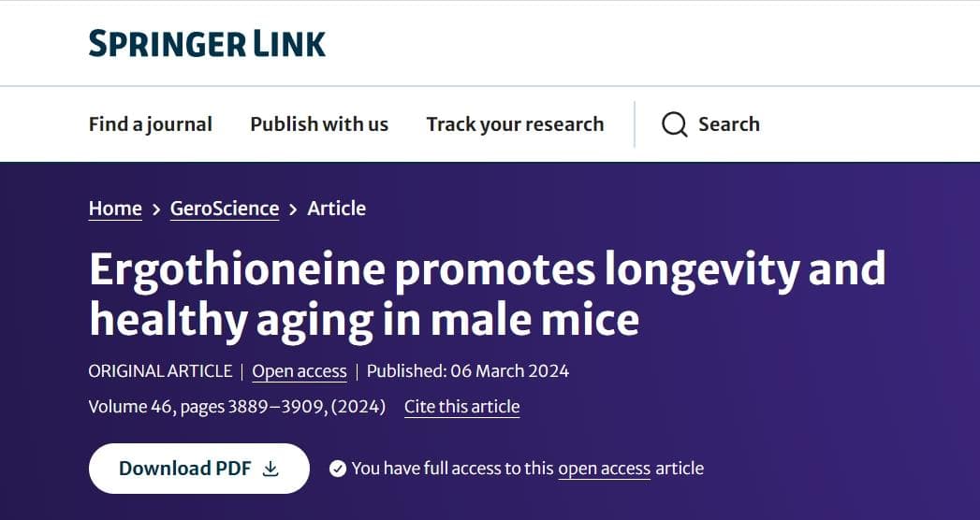Go to Home via breadcrumb
Viewport: 980px width, 520px height.
[115, 209]
